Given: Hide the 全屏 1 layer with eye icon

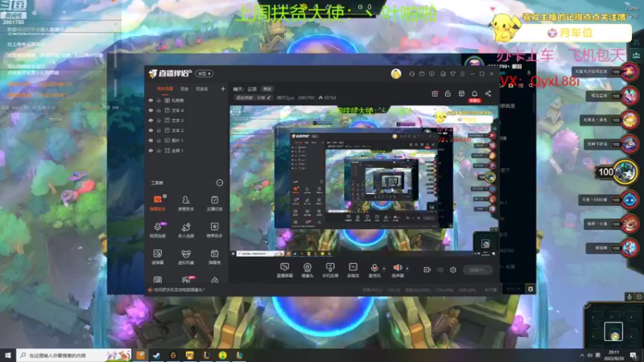Looking at the screenshot, I should click(151, 150).
